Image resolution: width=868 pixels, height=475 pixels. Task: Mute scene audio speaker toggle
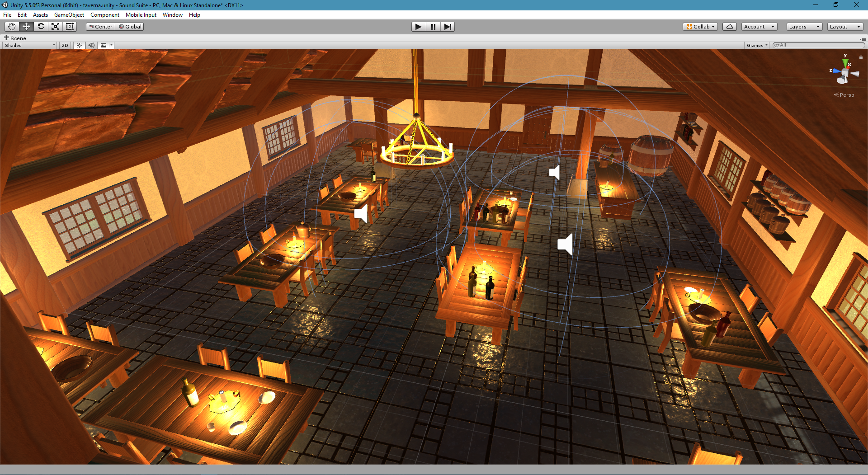coord(91,45)
